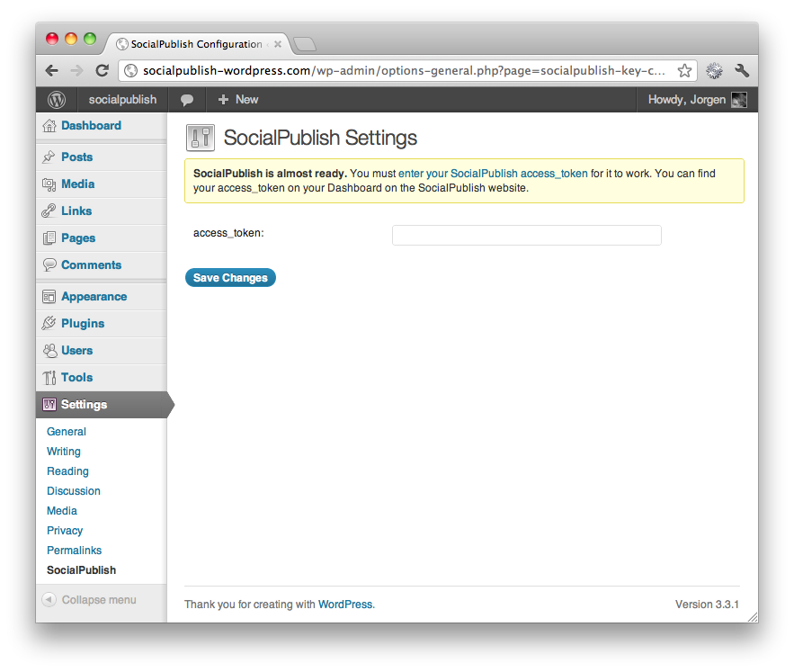The height and width of the screenshot is (672, 794).
Task: Click the site globe icon in address bar
Action: 131,70
